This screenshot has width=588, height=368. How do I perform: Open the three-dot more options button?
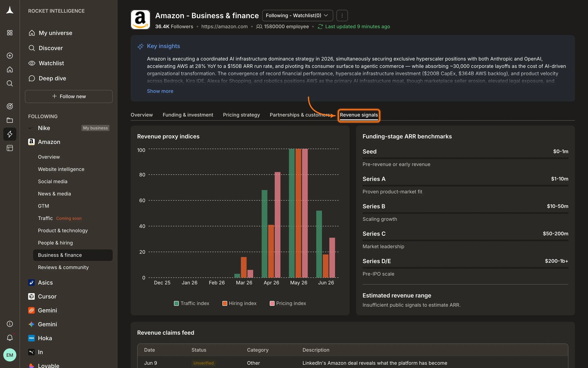342,16
